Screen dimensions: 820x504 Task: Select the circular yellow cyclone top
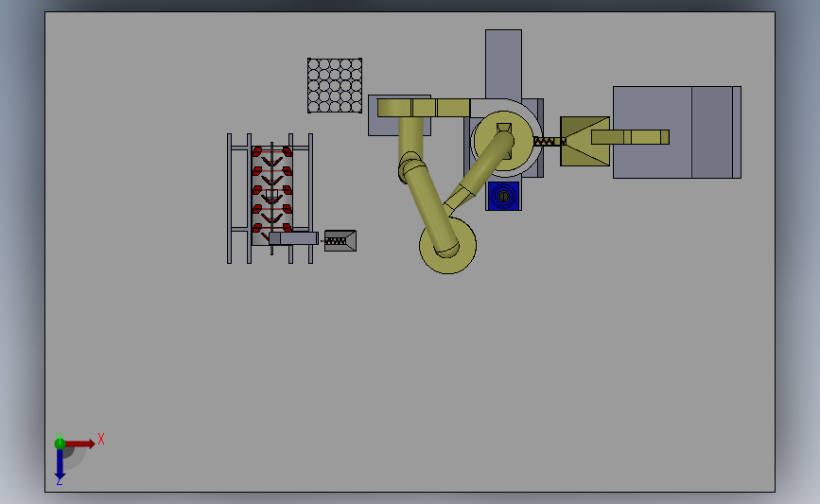pyautogui.click(x=503, y=141)
